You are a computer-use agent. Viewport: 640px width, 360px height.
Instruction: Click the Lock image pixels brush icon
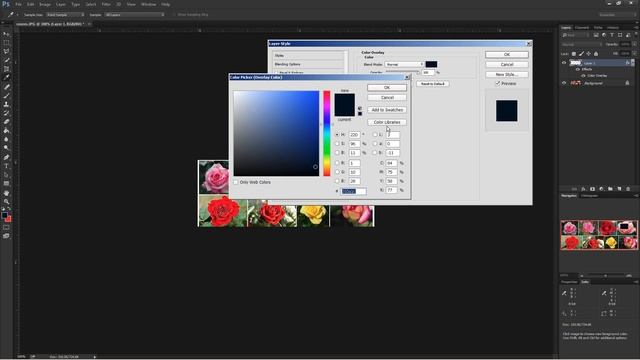click(581, 53)
